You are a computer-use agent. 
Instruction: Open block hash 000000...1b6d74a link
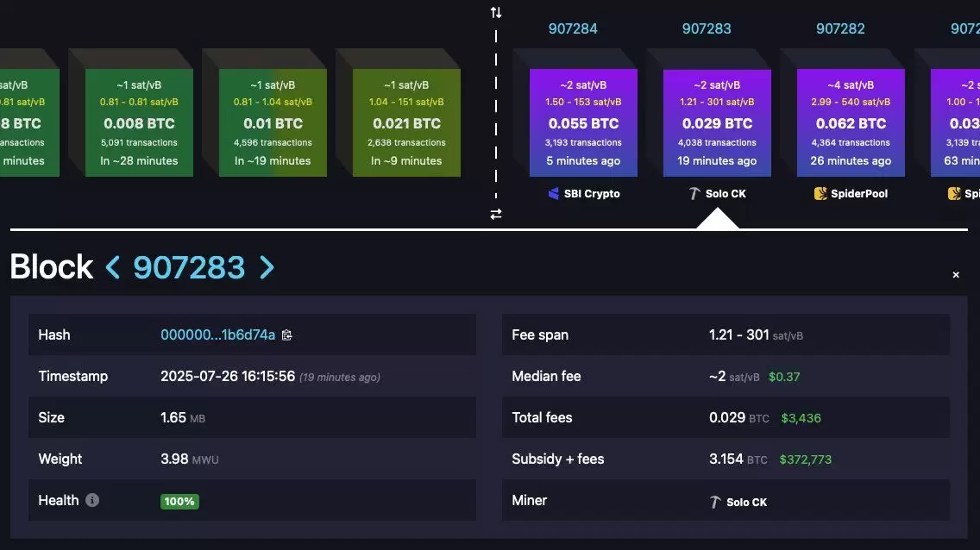click(x=217, y=334)
